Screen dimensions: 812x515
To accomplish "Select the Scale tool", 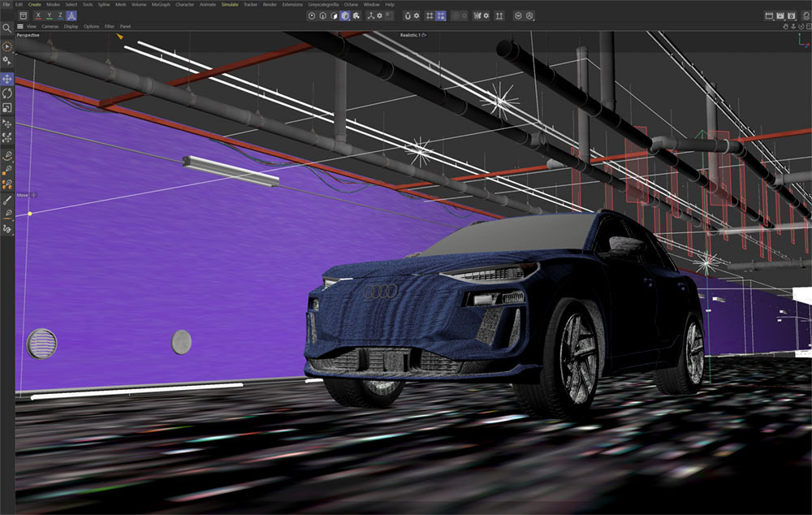I will point(6,108).
